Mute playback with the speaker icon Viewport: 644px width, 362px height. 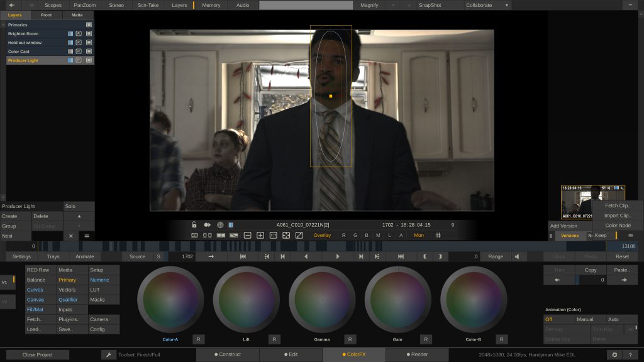[517, 256]
